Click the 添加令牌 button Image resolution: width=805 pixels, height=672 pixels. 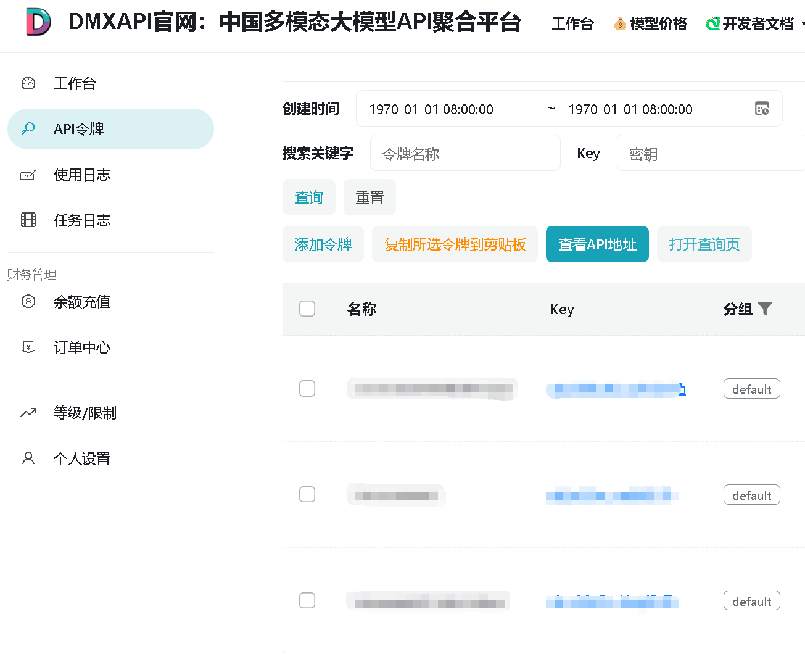[323, 244]
